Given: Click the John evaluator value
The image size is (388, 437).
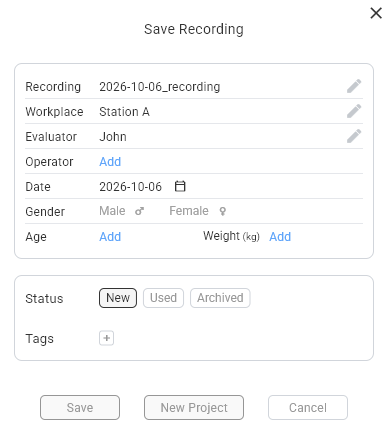Looking at the screenshot, I should tap(113, 137).
